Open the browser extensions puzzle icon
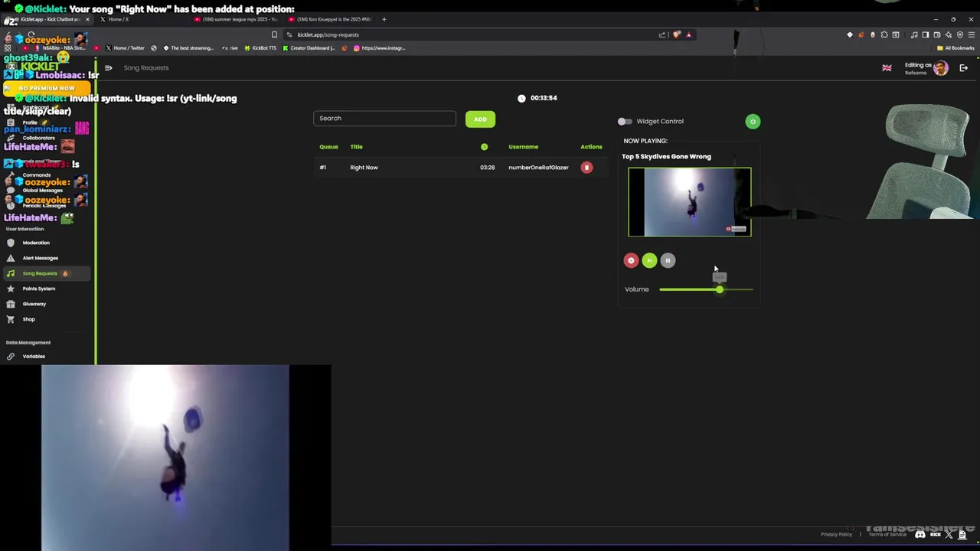The height and width of the screenshot is (551, 980). tap(884, 34)
